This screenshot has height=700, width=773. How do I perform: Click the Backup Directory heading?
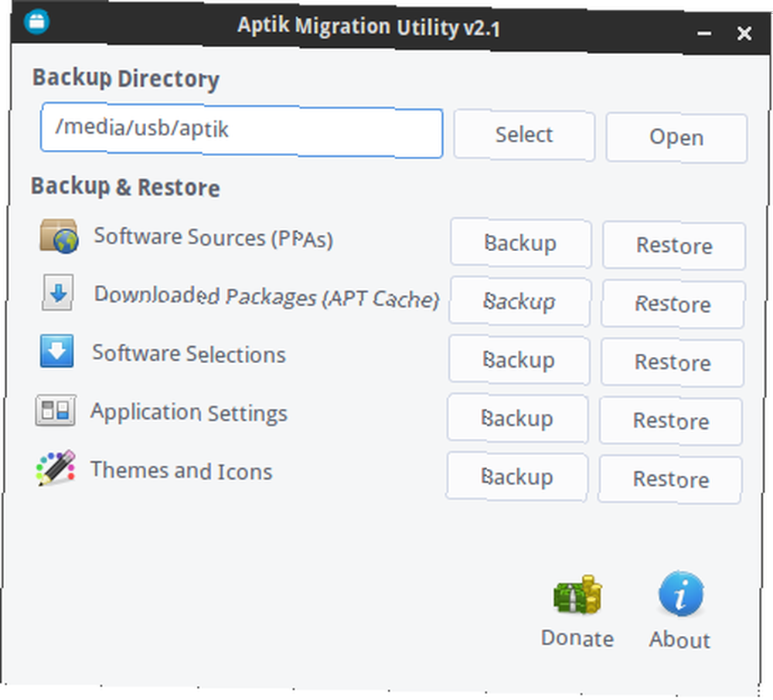pyautogui.click(x=126, y=79)
